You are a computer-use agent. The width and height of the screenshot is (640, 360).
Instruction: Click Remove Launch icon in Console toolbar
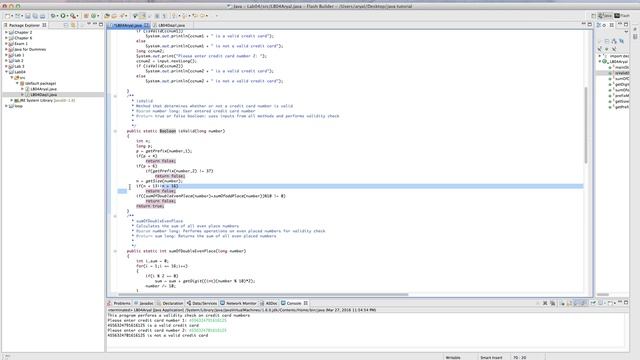(x=545, y=303)
